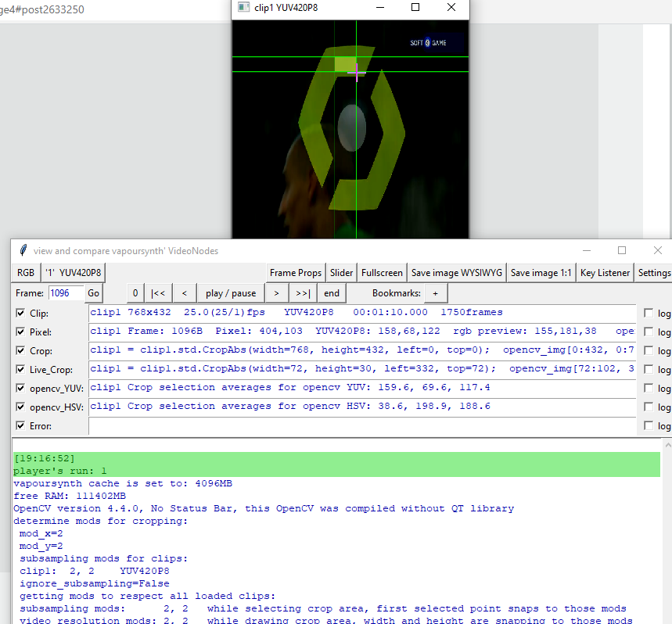Save image at 1:1 scale

pos(541,273)
